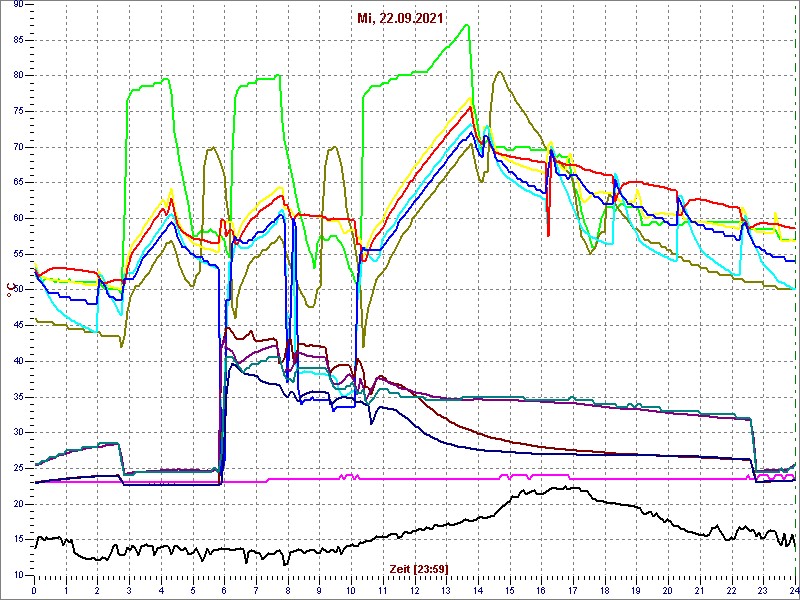Click the 75 y-axis value

(17, 111)
